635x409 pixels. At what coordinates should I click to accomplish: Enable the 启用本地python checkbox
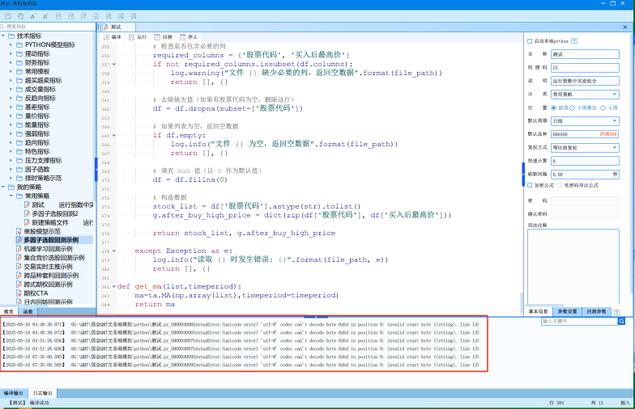[530, 41]
